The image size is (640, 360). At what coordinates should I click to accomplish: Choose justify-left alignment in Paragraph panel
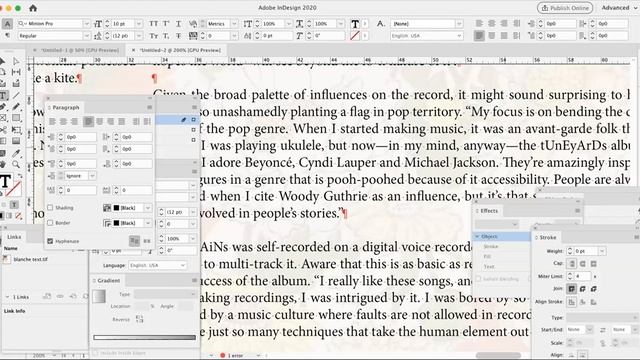88,122
